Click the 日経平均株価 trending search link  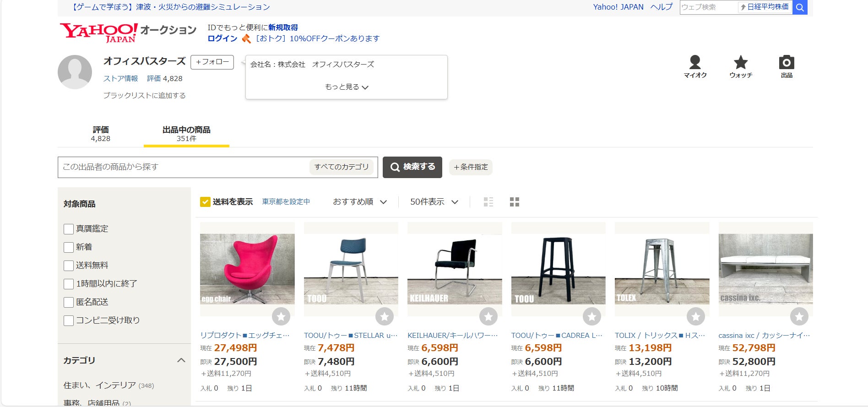click(765, 7)
